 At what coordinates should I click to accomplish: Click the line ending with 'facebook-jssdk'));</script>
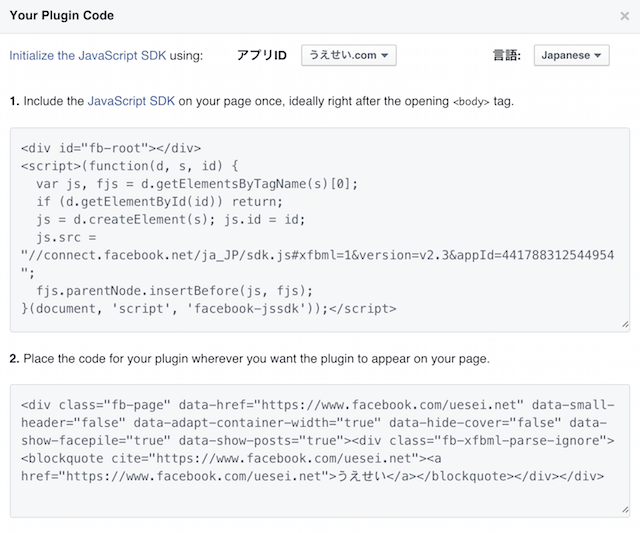click(x=209, y=309)
